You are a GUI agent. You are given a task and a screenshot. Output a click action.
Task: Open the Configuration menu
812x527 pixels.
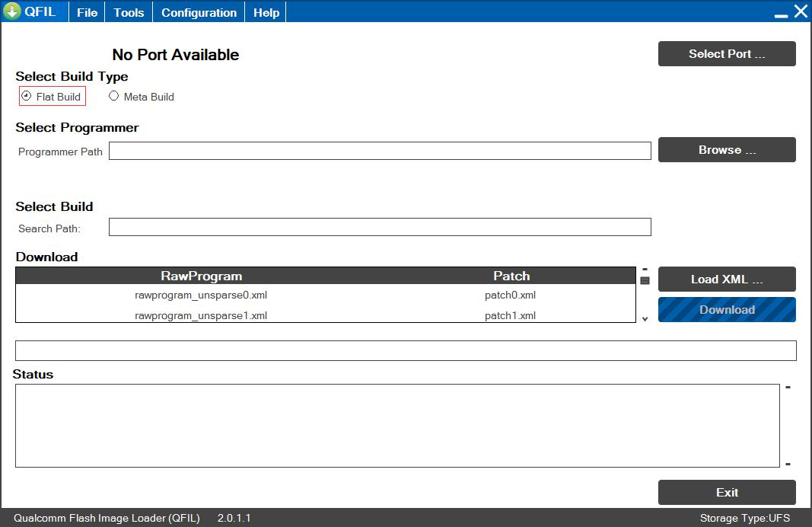[x=199, y=12]
